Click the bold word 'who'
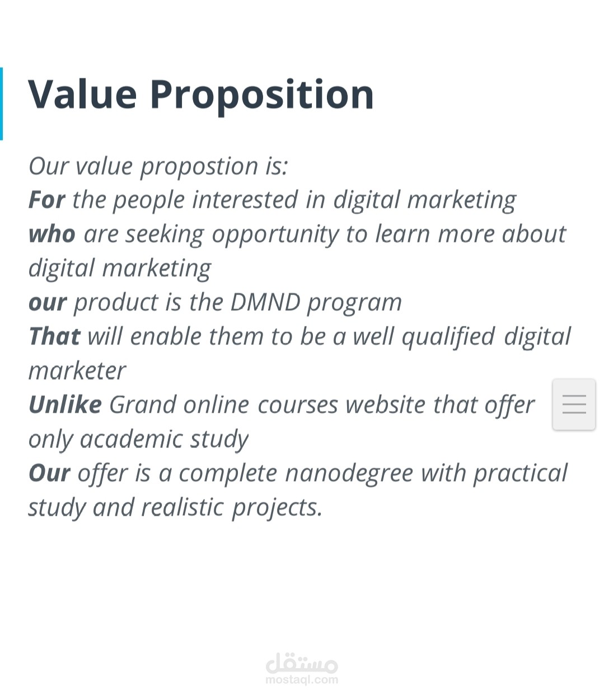Image resolution: width=604 pixels, height=700 pixels. point(51,235)
